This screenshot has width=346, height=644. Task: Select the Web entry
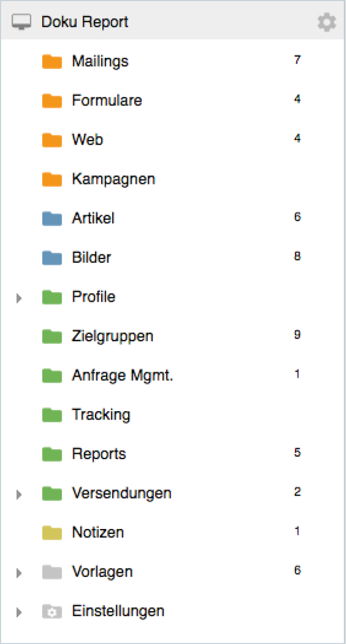coord(87,140)
